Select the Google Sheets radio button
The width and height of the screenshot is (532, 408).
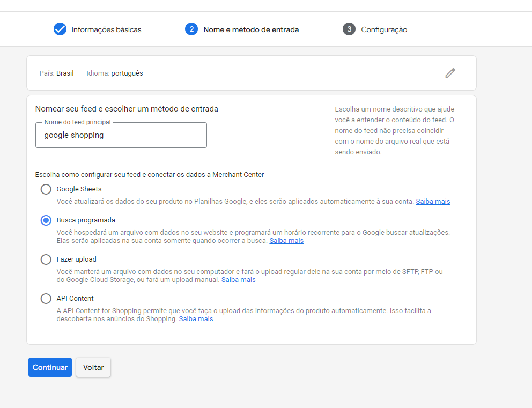pos(46,189)
